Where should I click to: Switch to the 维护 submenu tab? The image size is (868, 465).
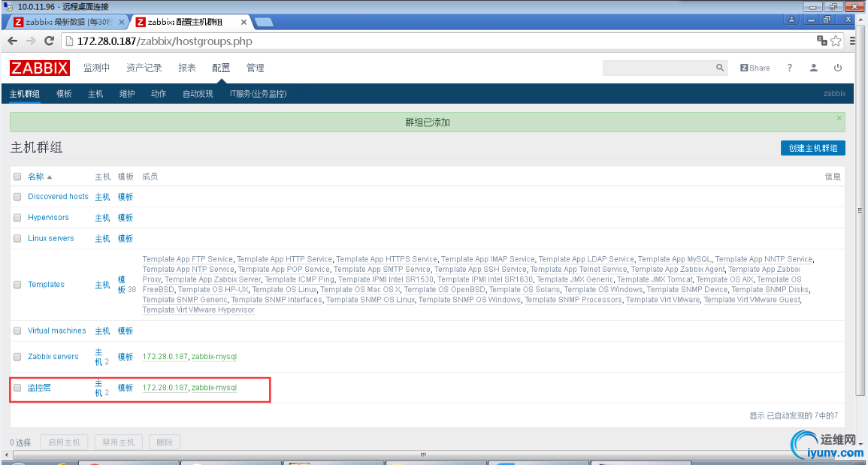[x=127, y=94]
